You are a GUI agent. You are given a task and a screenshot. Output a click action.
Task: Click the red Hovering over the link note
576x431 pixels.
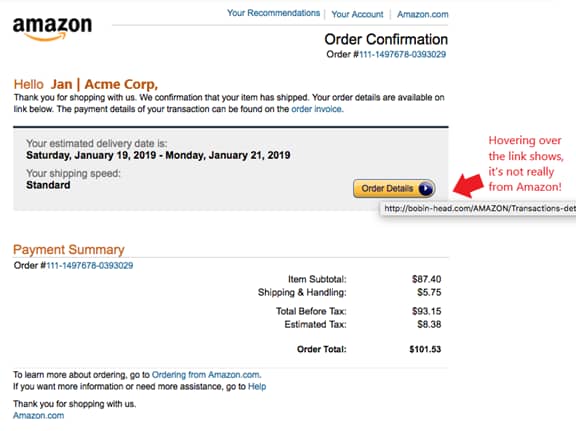pyautogui.click(x=526, y=164)
